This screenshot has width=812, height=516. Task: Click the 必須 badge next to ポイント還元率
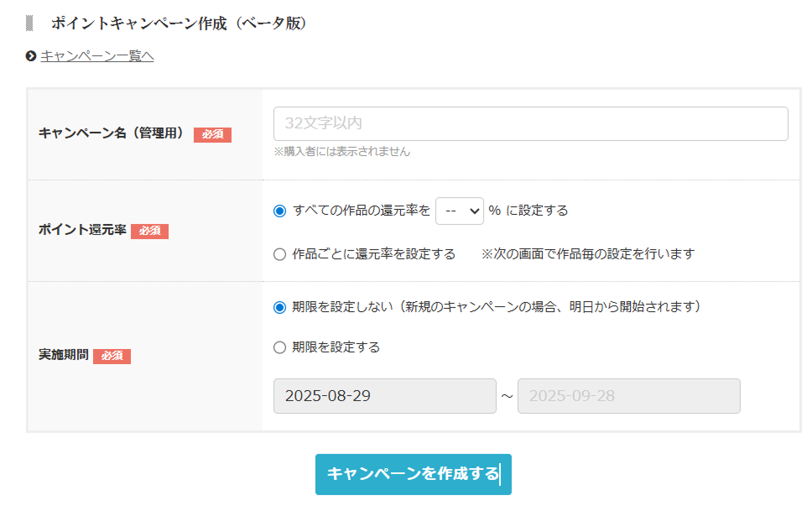(149, 231)
